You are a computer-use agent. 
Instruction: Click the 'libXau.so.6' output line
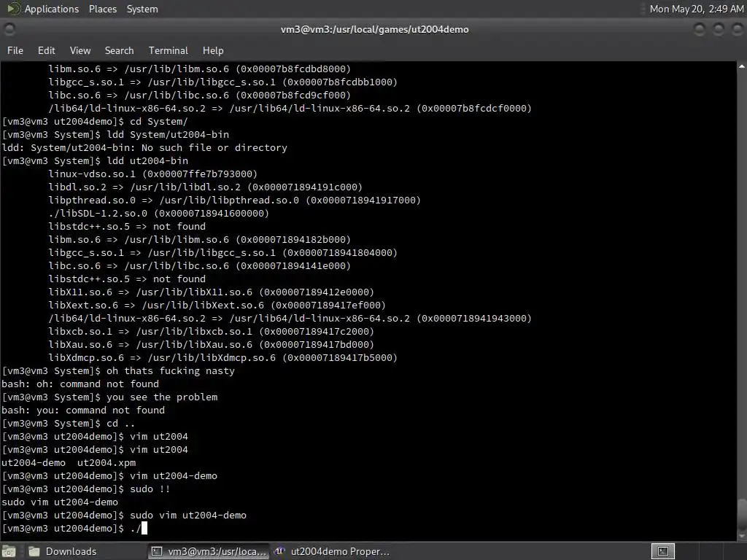211,344
